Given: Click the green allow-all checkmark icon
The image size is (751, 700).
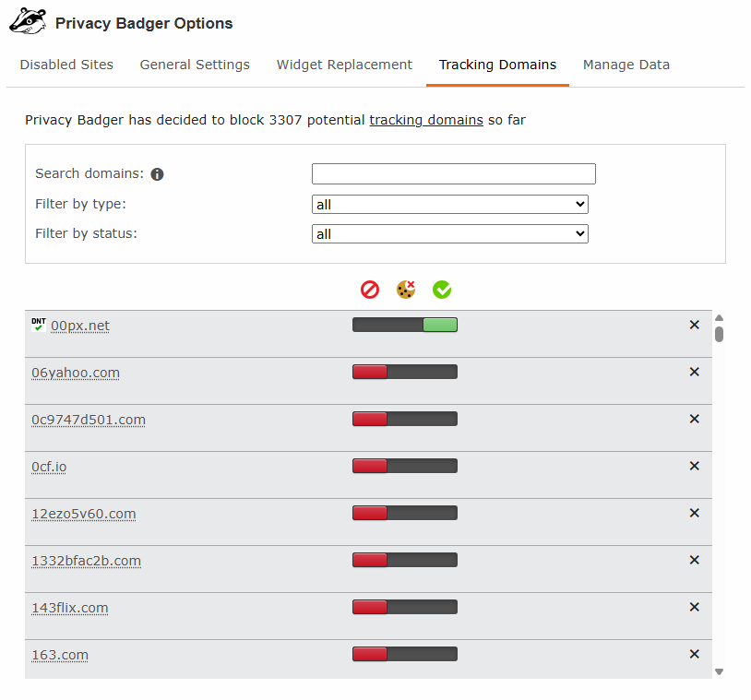Looking at the screenshot, I should [441, 289].
